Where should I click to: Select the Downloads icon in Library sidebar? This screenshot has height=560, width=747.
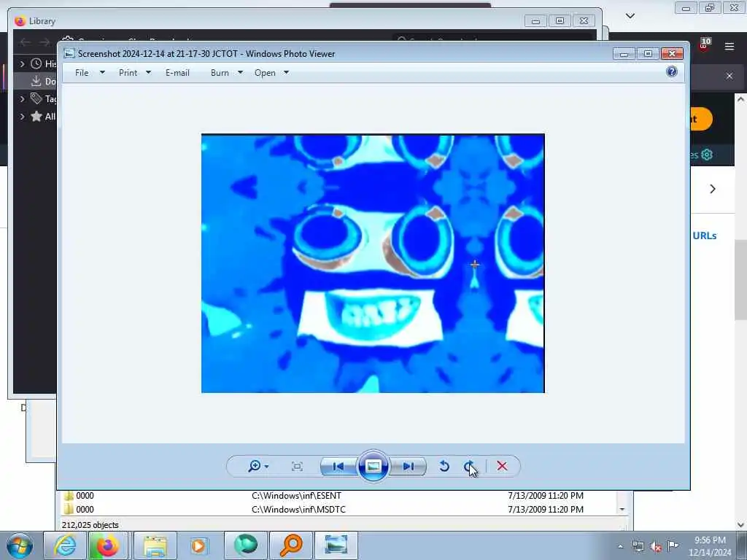36,81
